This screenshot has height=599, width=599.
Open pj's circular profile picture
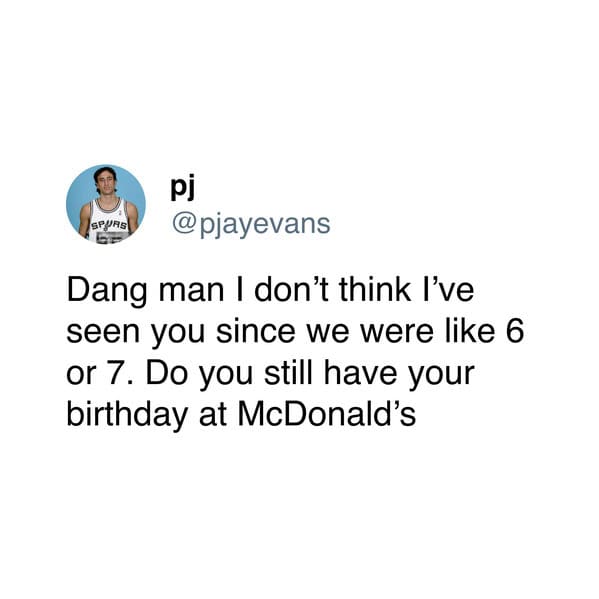coord(106,204)
